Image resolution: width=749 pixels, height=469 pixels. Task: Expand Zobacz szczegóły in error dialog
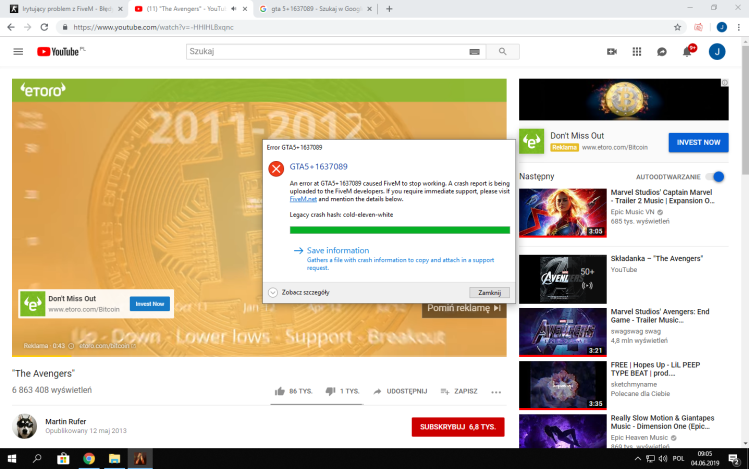[299, 292]
